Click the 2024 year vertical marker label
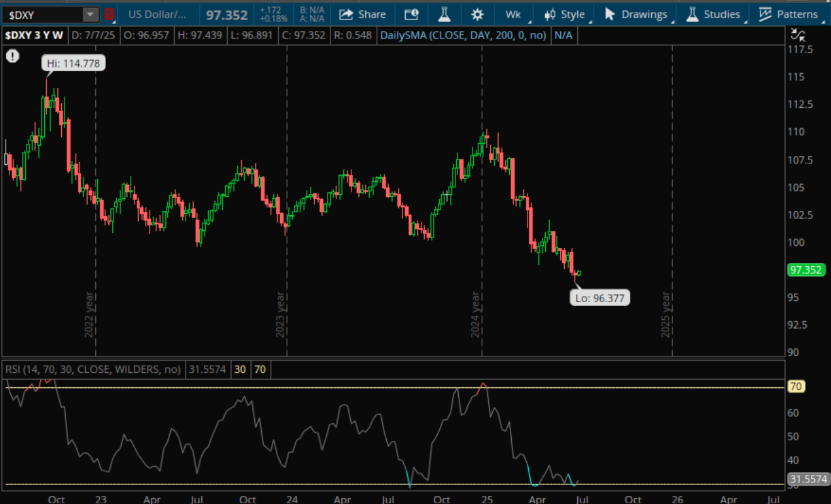 coord(476,314)
